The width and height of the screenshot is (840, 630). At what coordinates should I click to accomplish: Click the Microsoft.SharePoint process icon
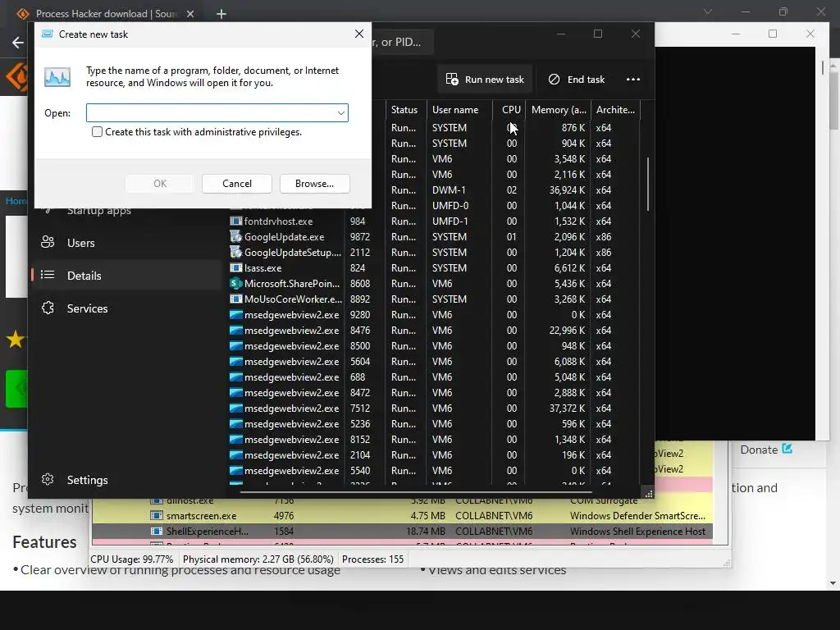[235, 283]
